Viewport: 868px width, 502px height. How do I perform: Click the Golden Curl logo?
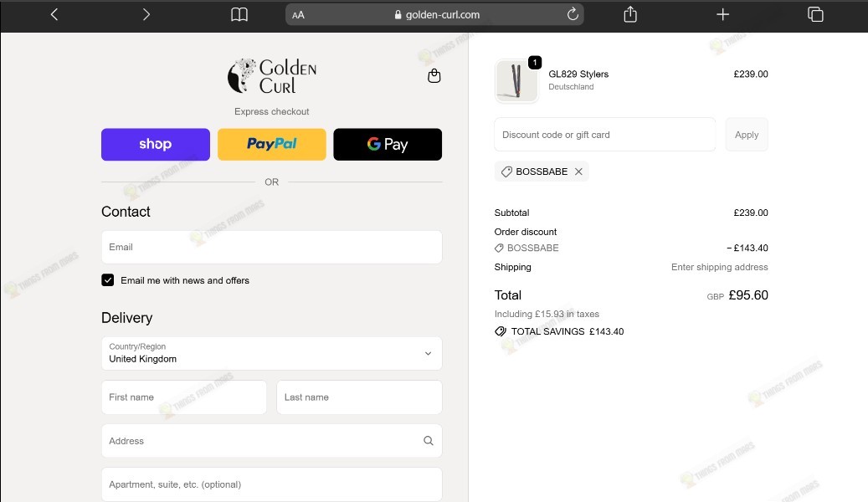coord(272,76)
